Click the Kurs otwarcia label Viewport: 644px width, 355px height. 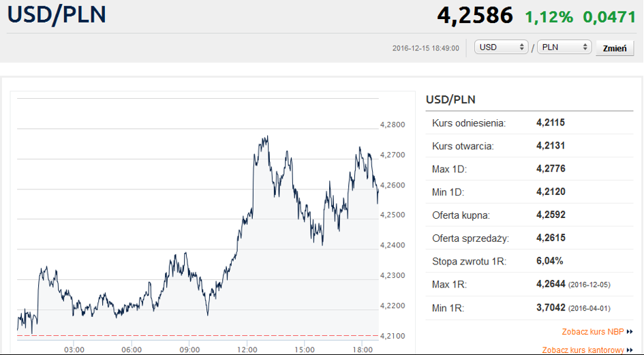coord(463,146)
